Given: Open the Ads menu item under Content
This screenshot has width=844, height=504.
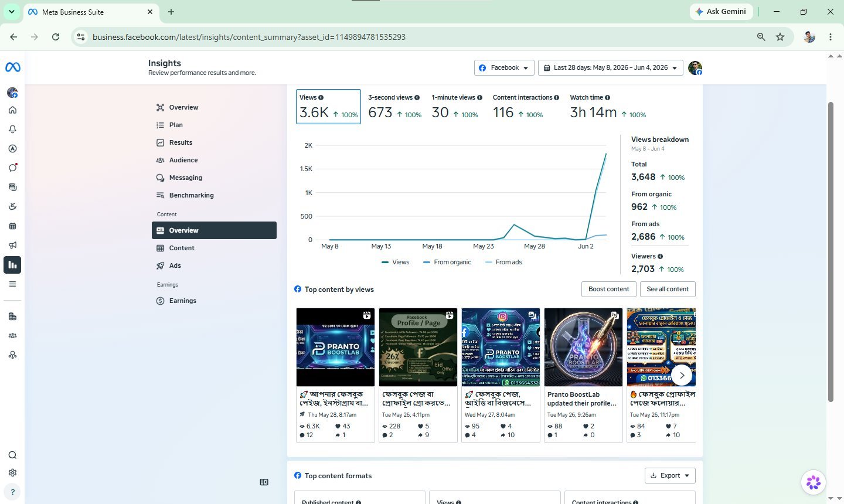Looking at the screenshot, I should [214, 265].
